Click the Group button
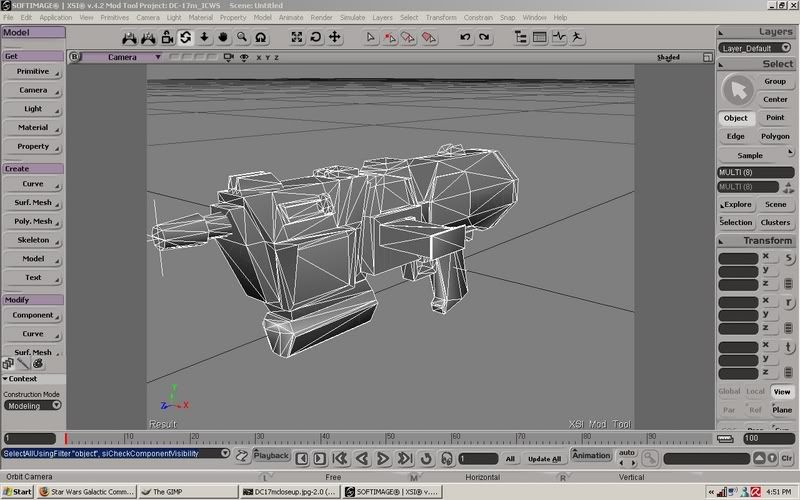 [774, 81]
